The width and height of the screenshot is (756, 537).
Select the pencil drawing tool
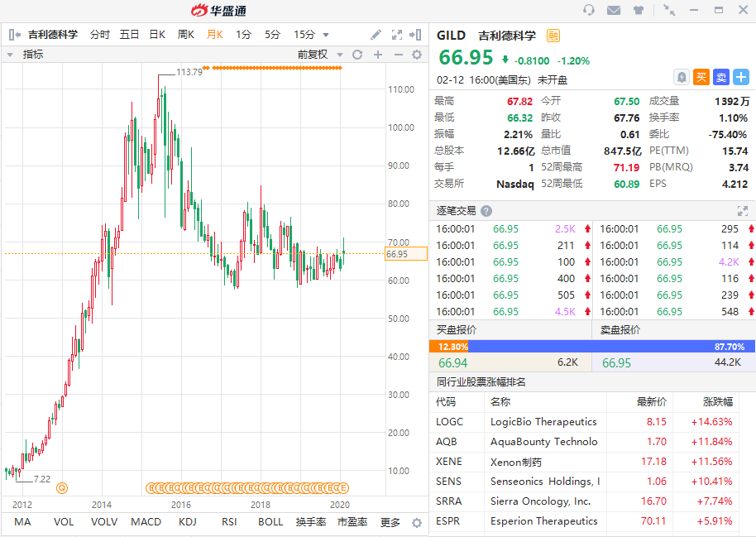pos(376,35)
